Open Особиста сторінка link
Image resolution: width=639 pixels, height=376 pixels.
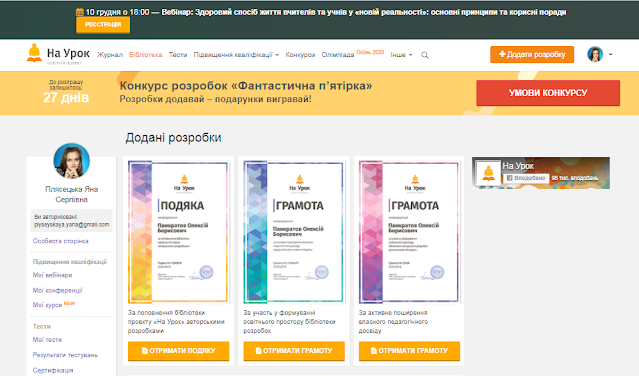tap(61, 241)
